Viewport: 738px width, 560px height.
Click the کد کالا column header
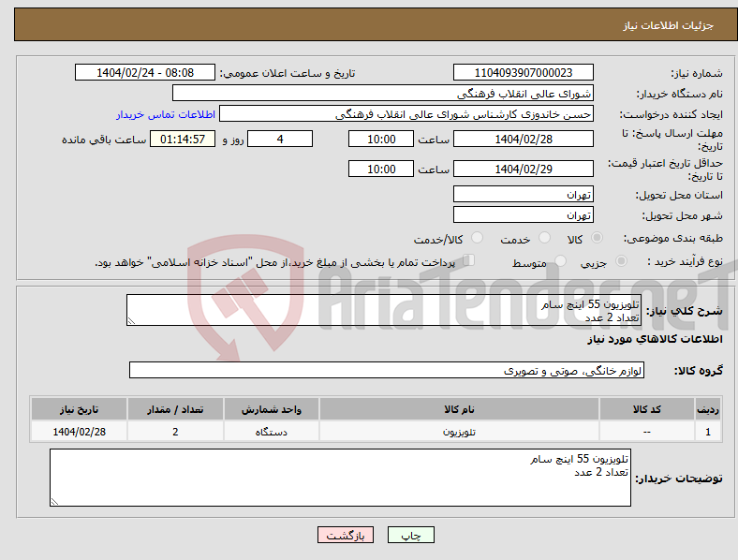point(647,409)
